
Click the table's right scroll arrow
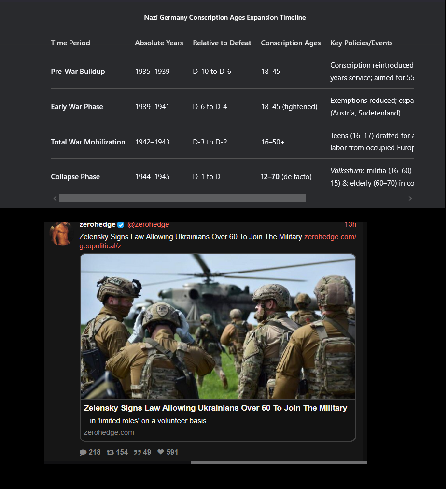pyautogui.click(x=410, y=198)
